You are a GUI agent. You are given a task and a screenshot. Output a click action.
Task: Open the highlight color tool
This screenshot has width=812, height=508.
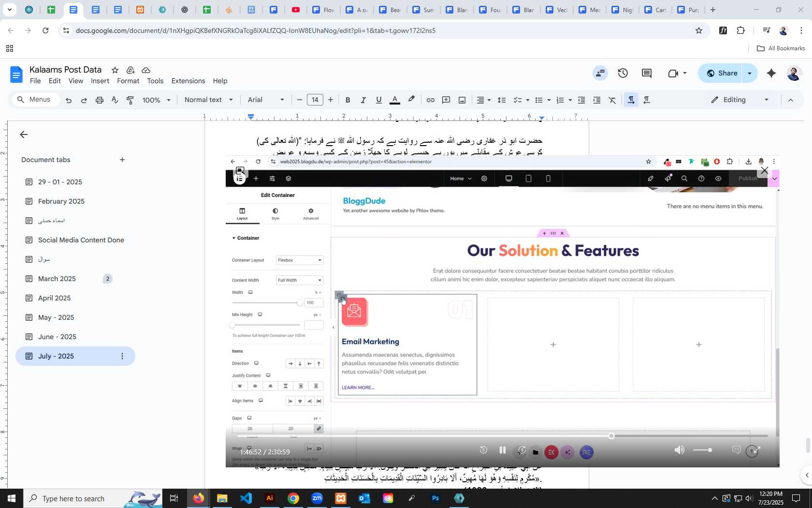(411, 100)
